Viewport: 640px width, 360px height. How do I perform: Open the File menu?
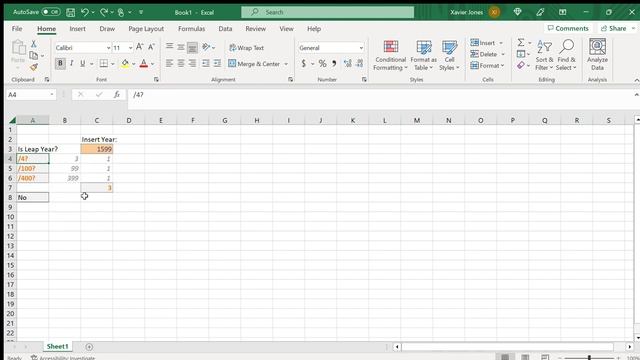17,29
